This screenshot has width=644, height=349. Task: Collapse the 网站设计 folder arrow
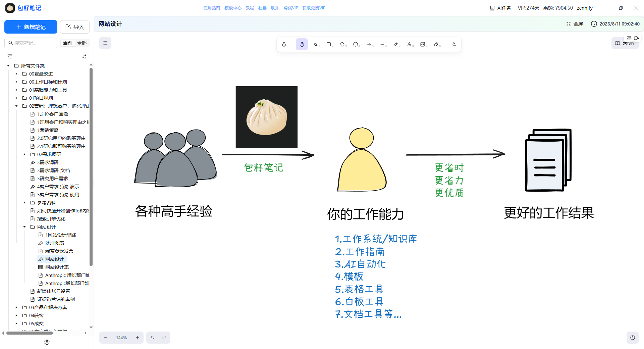pos(24,227)
